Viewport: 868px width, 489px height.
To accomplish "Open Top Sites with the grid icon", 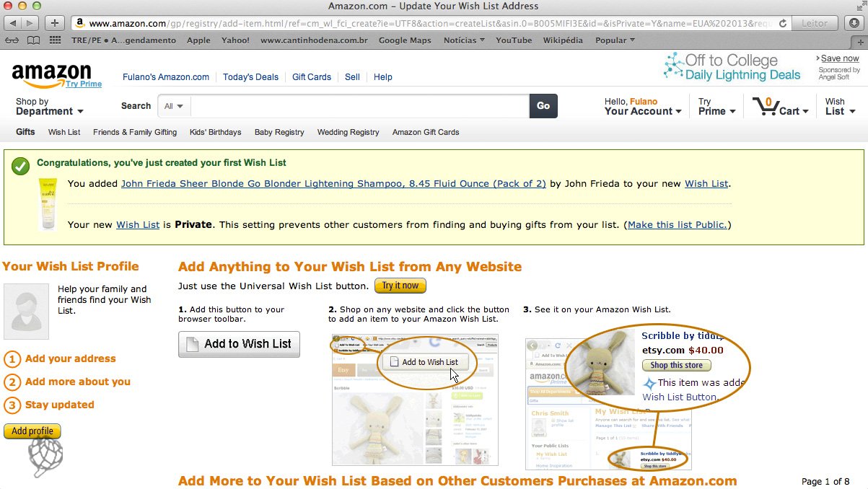I will click(x=55, y=40).
